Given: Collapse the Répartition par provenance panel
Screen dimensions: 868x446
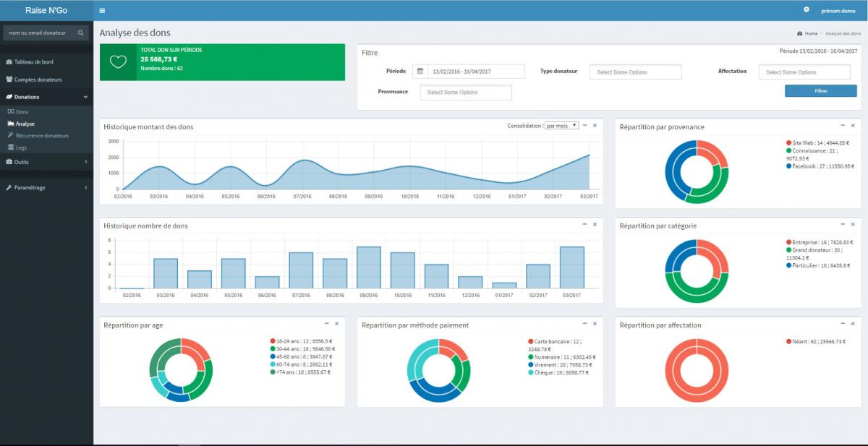Looking at the screenshot, I should 843,125.
